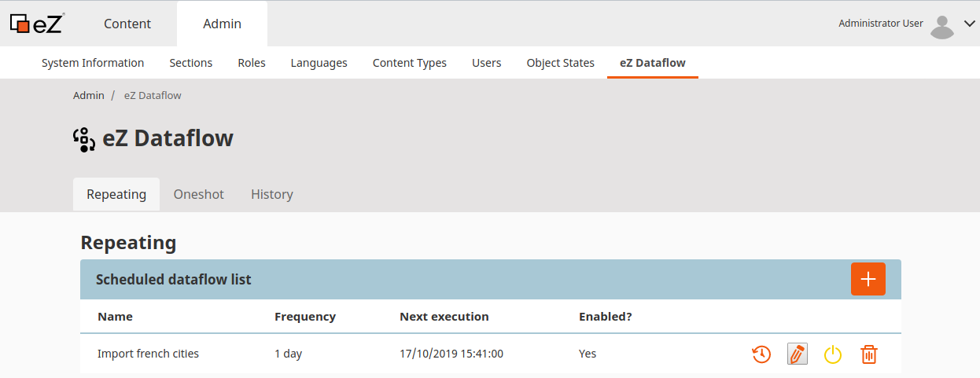This screenshot has height=378, width=980.
Task: Open the Sections menu item
Action: coord(191,63)
